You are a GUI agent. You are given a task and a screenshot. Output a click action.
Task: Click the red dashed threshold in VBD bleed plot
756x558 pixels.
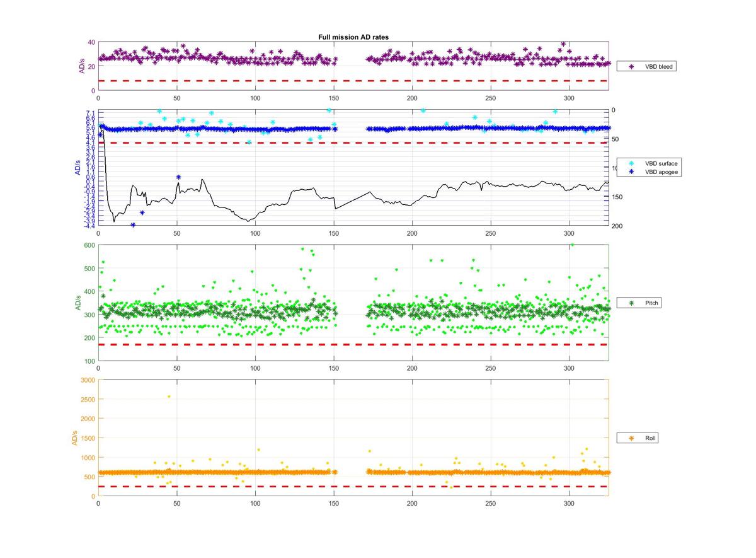pyautogui.click(x=353, y=81)
